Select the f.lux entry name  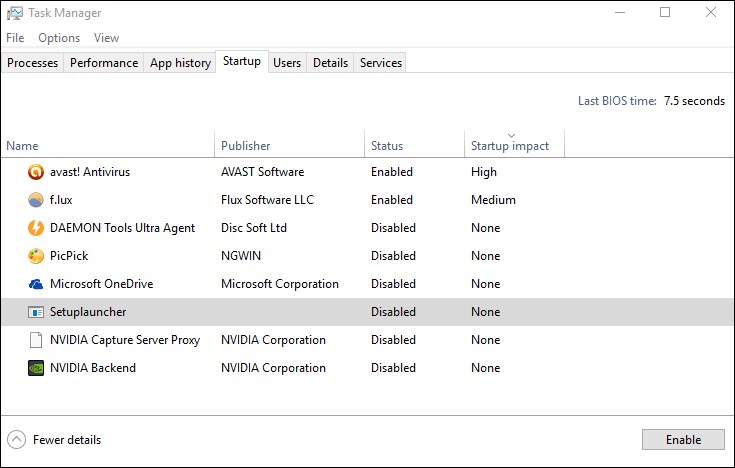tap(61, 200)
